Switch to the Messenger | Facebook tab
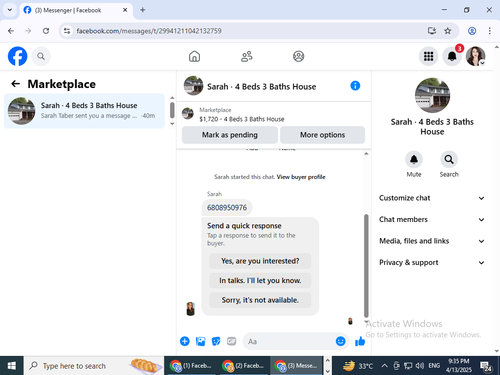This screenshot has width=500, height=375. tap(76, 10)
